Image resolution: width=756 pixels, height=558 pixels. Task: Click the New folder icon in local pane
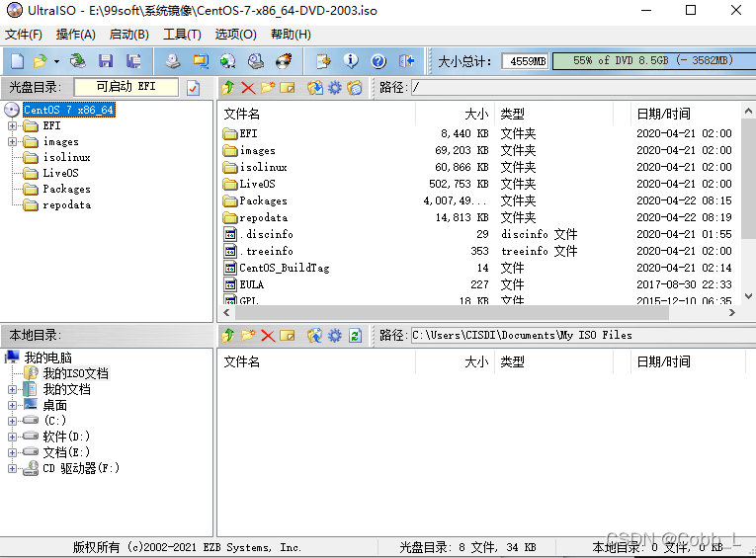pos(248,335)
